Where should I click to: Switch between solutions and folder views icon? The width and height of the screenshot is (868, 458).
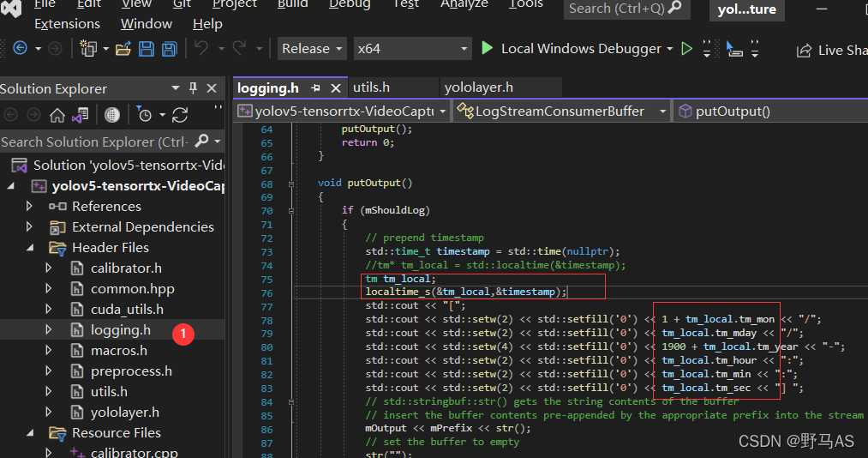click(x=80, y=115)
